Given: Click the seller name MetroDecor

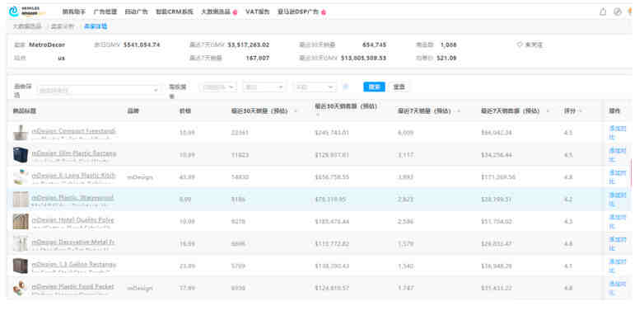Looking at the screenshot, I should [x=47, y=45].
